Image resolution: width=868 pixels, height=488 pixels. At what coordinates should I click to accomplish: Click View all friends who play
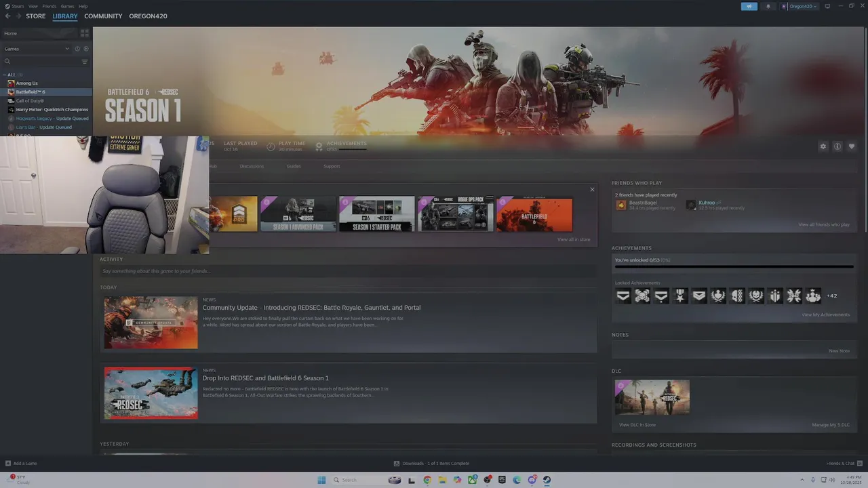tap(824, 224)
